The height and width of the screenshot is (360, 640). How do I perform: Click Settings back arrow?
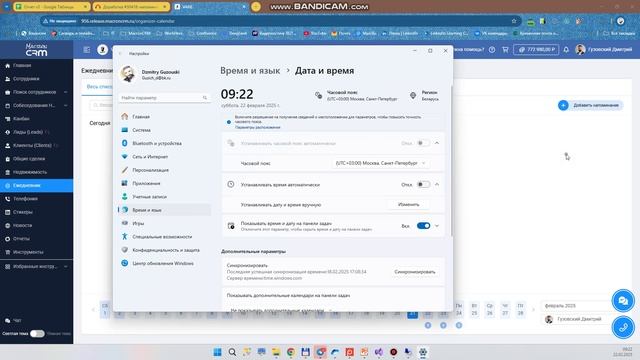(120, 53)
